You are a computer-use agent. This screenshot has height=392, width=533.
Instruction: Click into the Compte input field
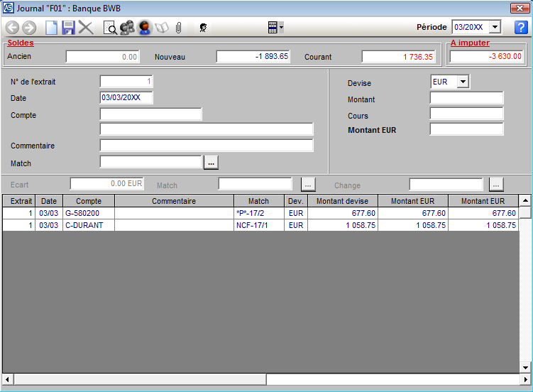150,114
